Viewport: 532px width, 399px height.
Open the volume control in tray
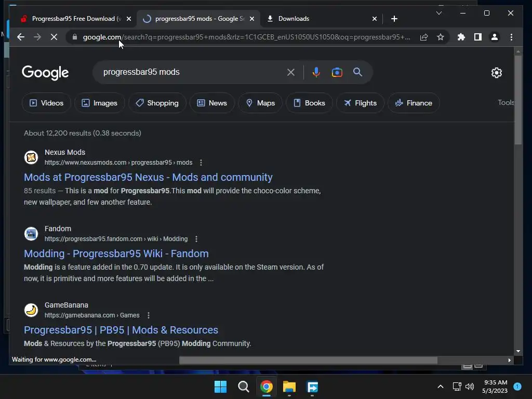tap(470, 387)
